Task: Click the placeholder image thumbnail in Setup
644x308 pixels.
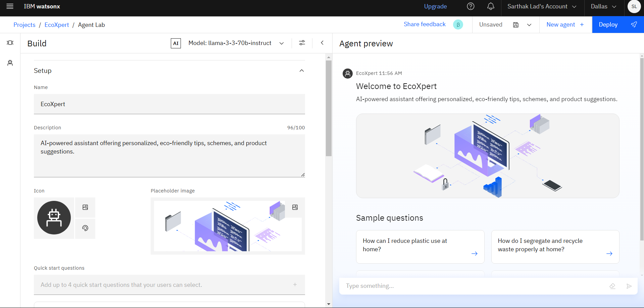Action: (228, 226)
